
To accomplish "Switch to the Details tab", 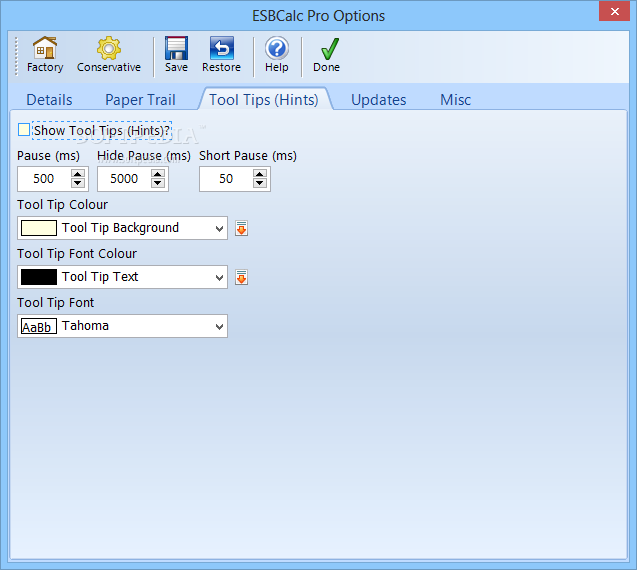I will click(49, 100).
